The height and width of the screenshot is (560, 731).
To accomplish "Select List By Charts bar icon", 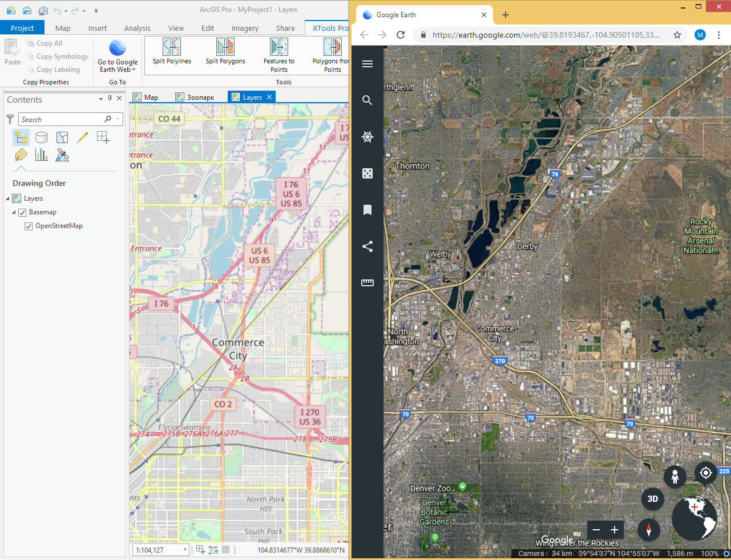I will click(x=42, y=155).
